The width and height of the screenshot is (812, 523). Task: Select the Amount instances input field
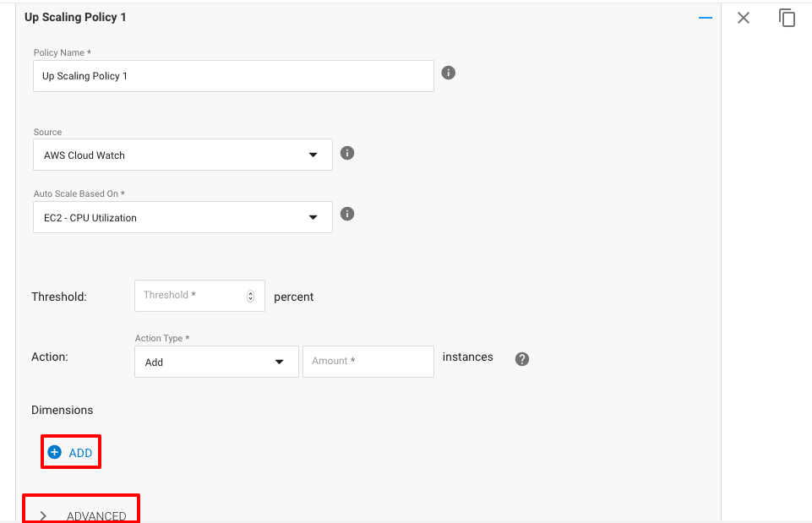[368, 362]
